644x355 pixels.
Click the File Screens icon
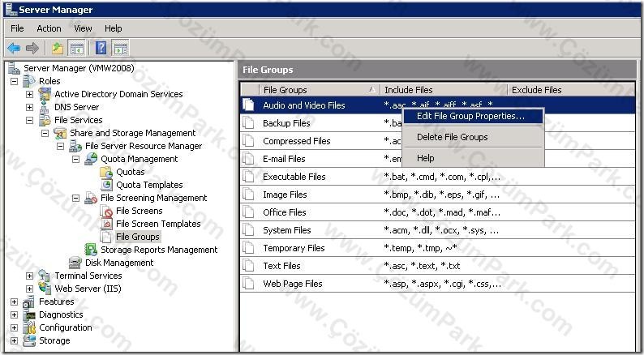pos(106,211)
